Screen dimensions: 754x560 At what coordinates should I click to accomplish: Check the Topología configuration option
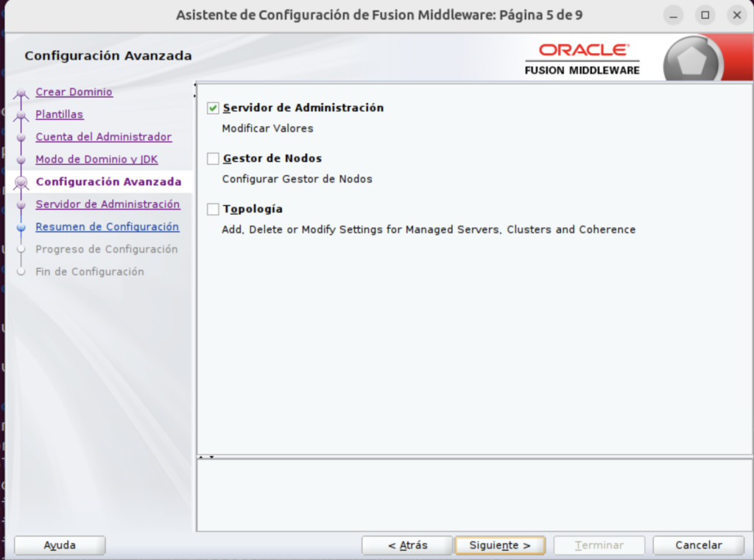click(212, 209)
